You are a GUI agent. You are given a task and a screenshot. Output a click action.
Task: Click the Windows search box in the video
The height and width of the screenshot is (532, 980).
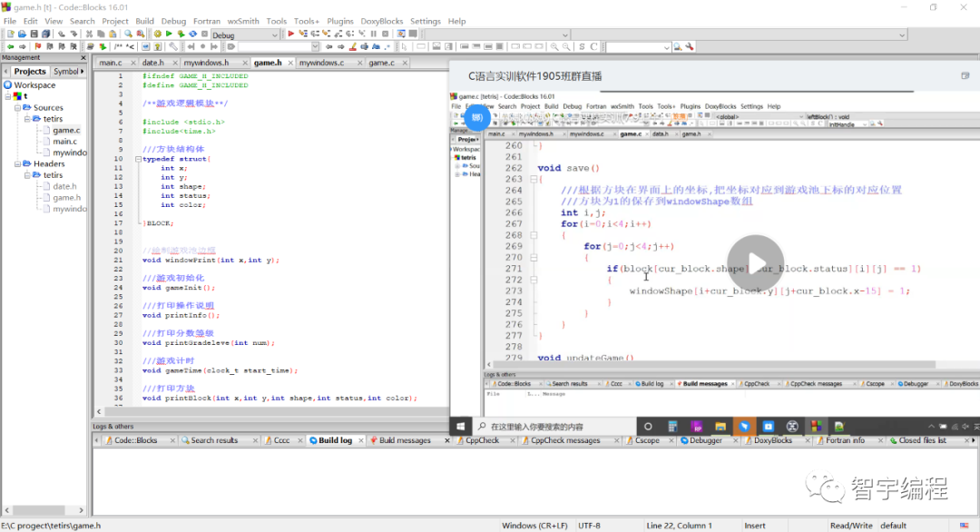click(554, 427)
